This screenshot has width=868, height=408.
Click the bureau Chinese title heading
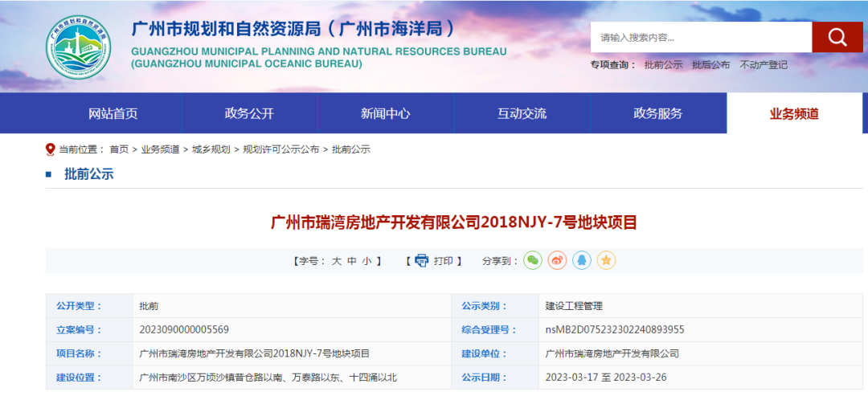(x=294, y=28)
